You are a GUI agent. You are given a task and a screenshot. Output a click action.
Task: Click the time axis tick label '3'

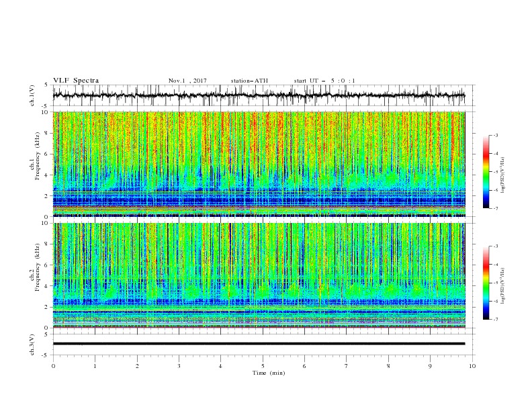point(179,366)
